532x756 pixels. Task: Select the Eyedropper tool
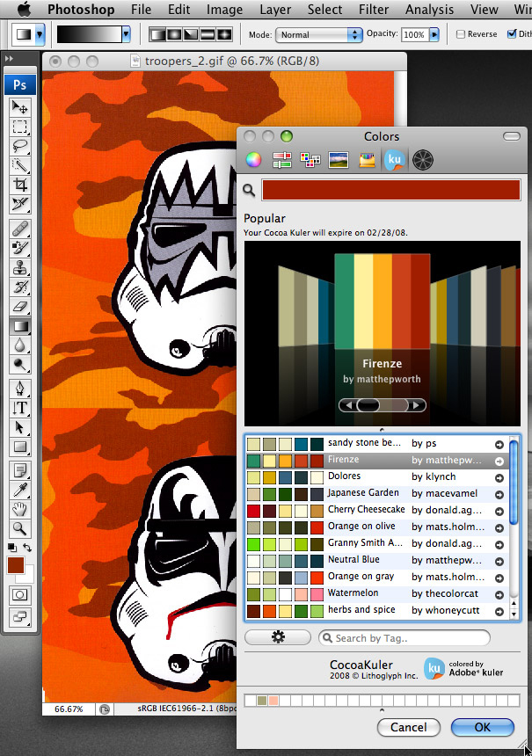(19, 490)
